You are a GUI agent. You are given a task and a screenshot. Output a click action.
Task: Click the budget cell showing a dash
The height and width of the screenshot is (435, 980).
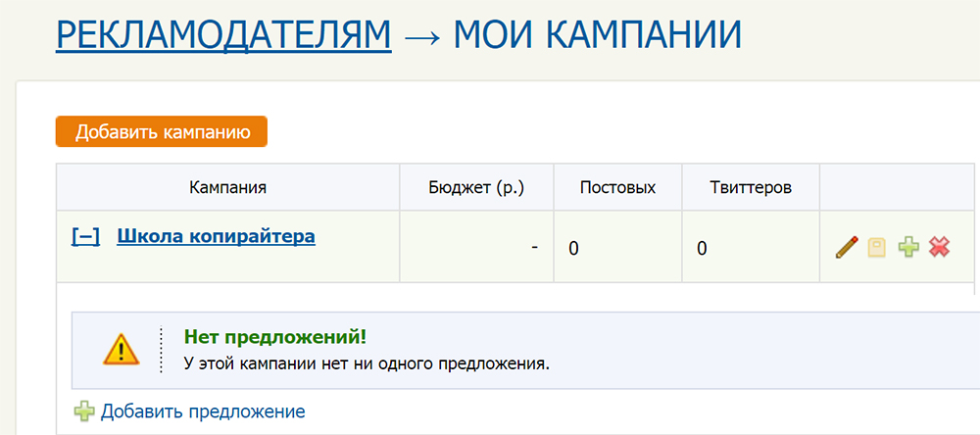[534, 248]
